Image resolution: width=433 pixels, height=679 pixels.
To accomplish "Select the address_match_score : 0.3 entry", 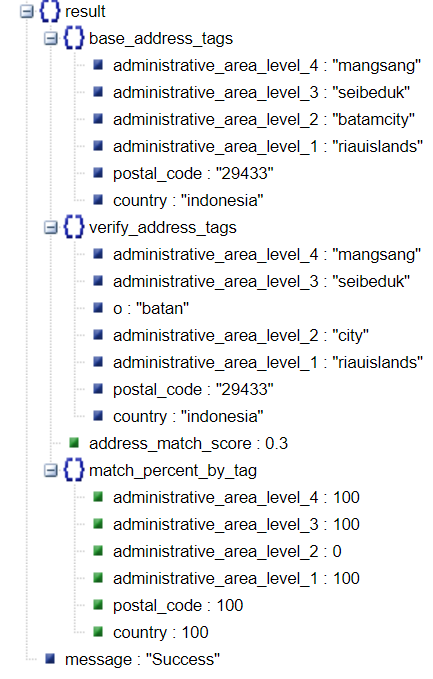I will tap(188, 443).
